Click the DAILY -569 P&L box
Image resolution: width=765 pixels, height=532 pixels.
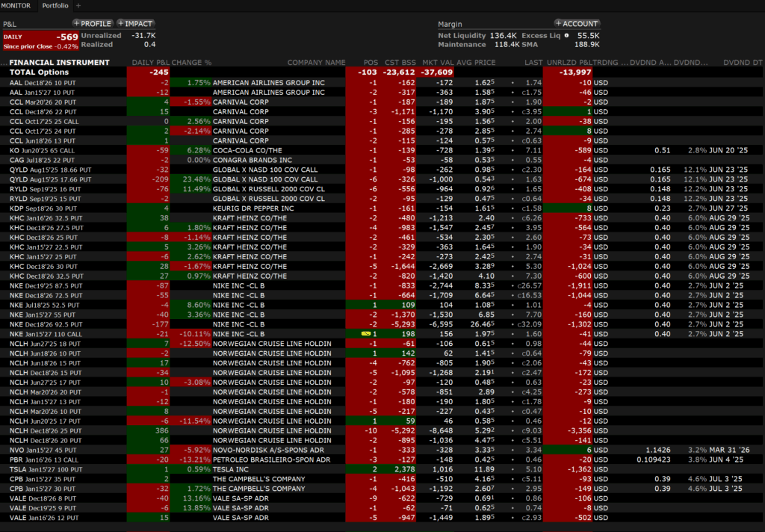pos(40,40)
